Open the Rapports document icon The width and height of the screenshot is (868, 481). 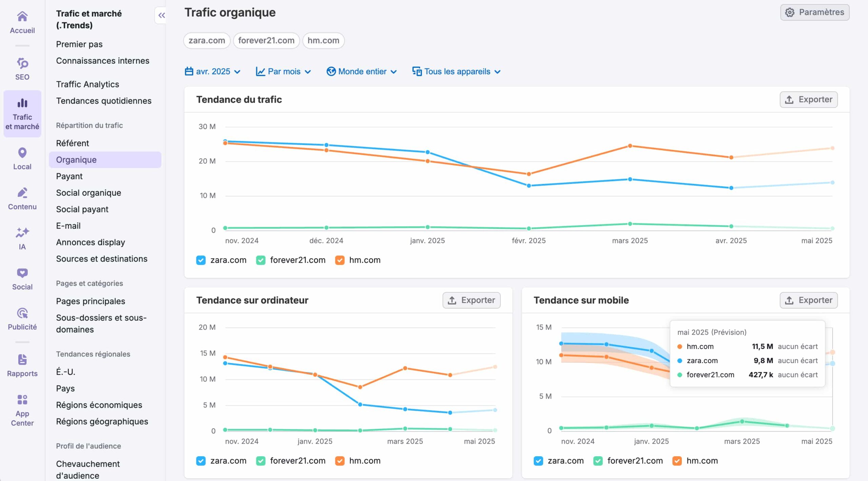[22, 359]
